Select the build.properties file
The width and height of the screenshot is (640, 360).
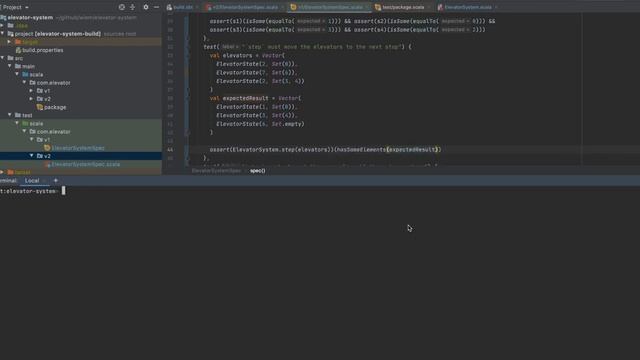[42, 50]
